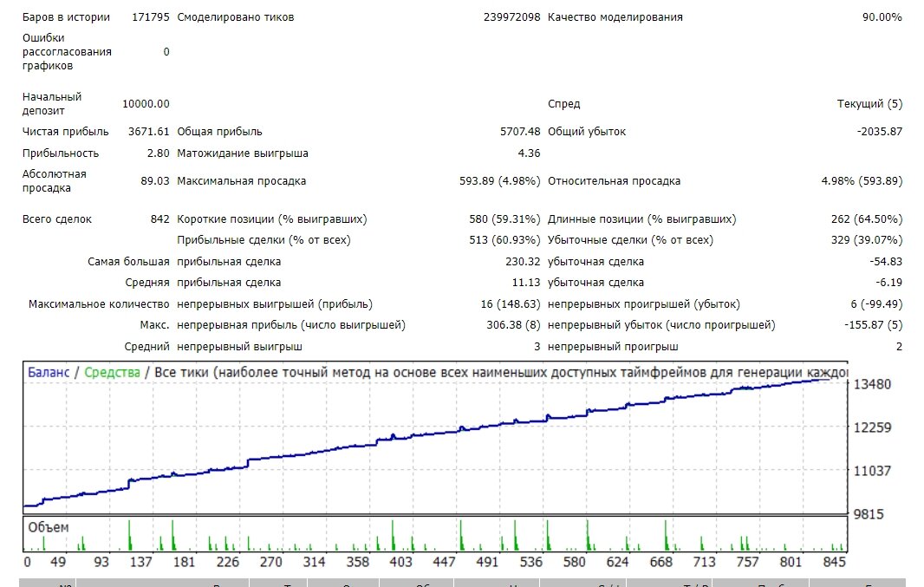Select the gross profit value 5707.48
The width and height of the screenshot is (924, 587).
[x=520, y=132]
